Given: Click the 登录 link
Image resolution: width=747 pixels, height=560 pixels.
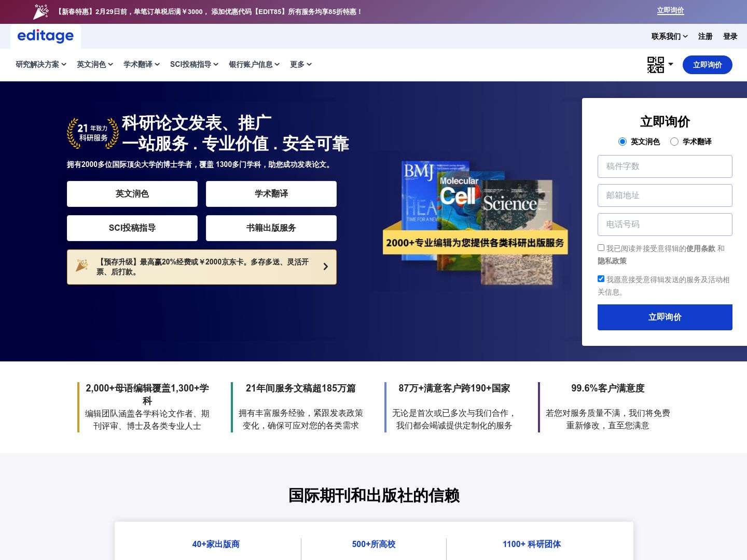Looking at the screenshot, I should (x=730, y=36).
